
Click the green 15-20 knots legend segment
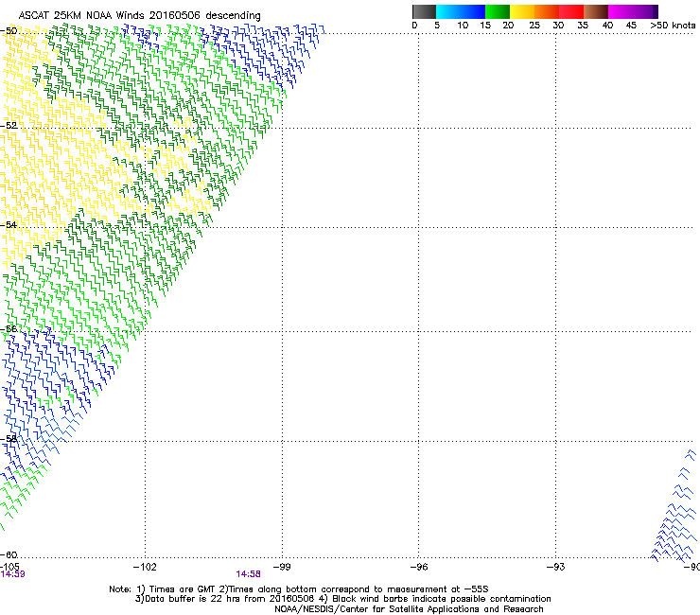pyautogui.click(x=498, y=11)
